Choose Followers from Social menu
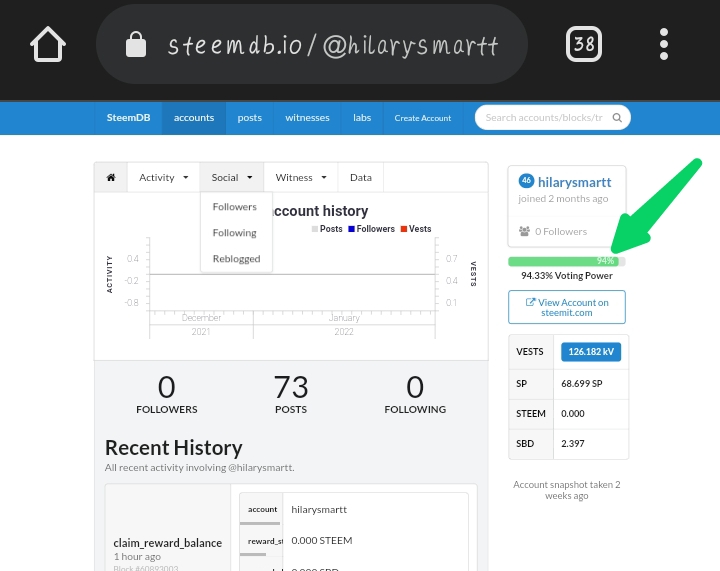The width and height of the screenshot is (720, 571). click(235, 207)
